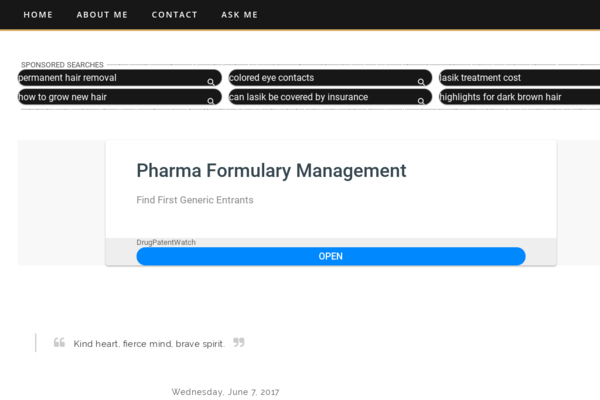Viewport: 600px width, 400px height.
Task: Click search icon beside colored eye contacts
Action: 421,82
